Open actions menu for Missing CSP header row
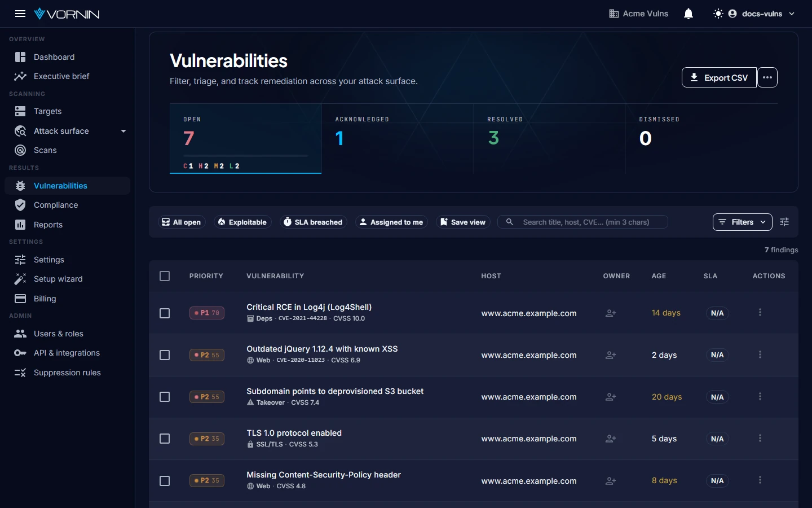Image resolution: width=812 pixels, height=508 pixels. [x=760, y=480]
